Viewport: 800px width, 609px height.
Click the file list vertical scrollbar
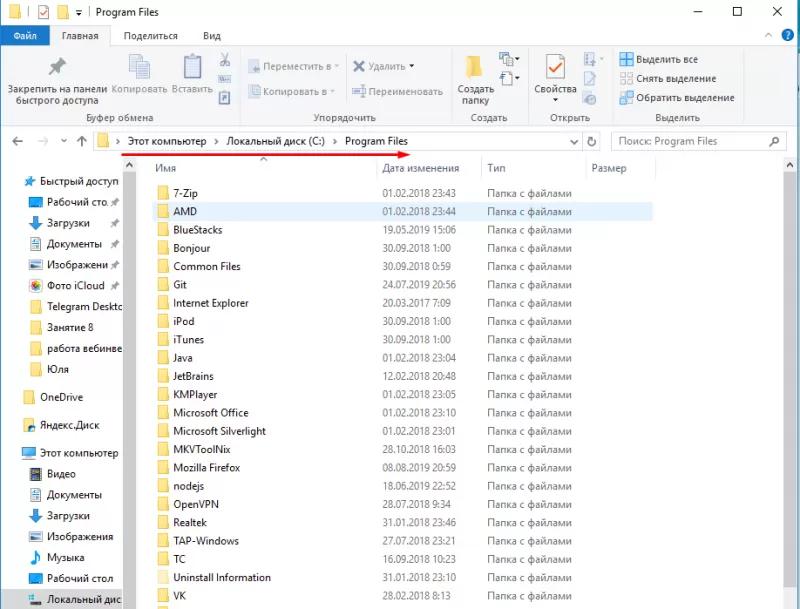pyautogui.click(x=790, y=378)
